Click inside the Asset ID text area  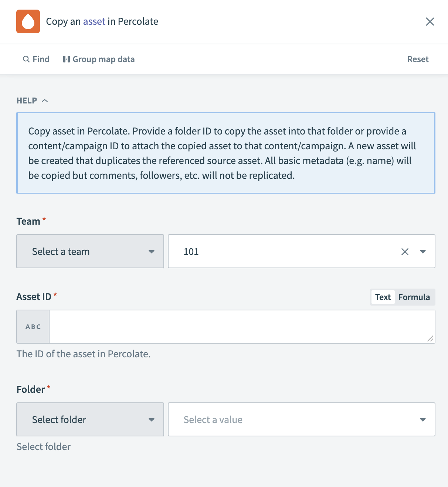[242, 326]
